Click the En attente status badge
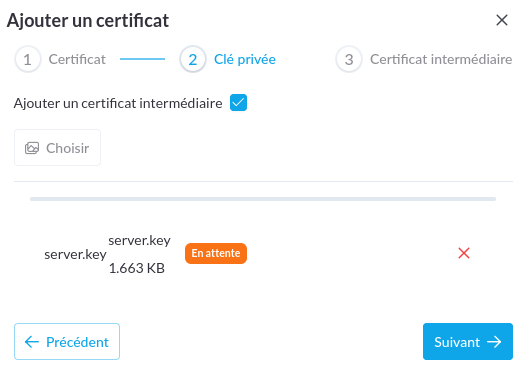 (216, 253)
